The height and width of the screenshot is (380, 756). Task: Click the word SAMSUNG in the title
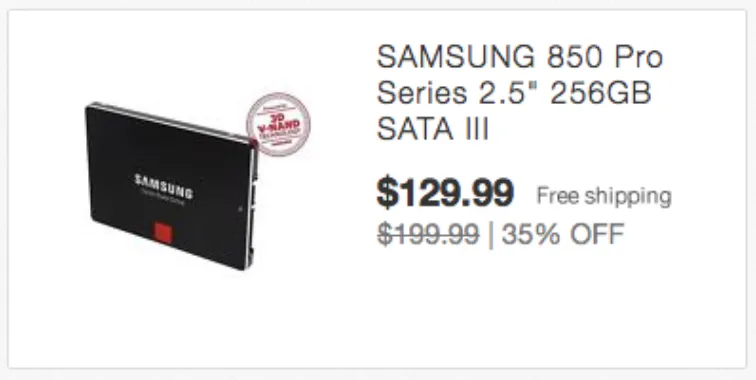(x=456, y=57)
